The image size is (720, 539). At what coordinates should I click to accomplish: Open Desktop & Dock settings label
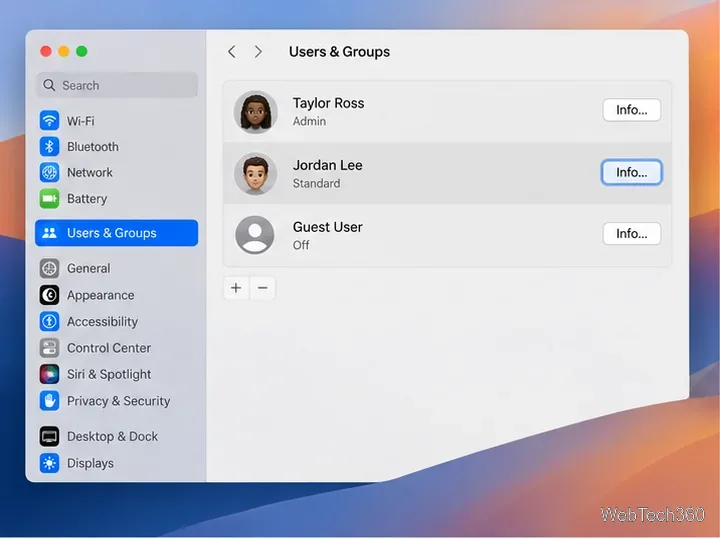coord(112,437)
